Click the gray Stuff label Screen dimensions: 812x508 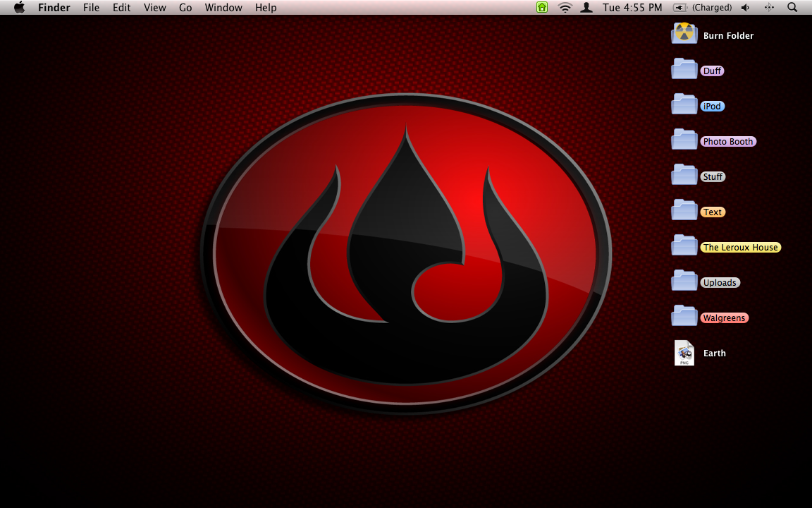(x=713, y=177)
